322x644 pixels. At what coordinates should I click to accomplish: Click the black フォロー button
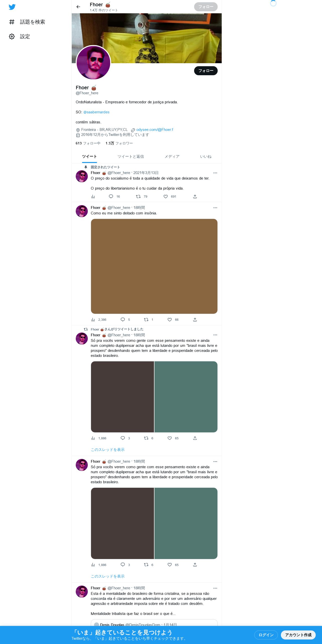click(x=206, y=71)
